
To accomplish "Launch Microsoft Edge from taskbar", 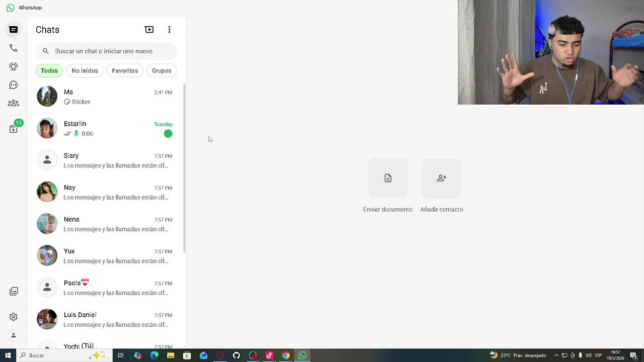I will [154, 355].
